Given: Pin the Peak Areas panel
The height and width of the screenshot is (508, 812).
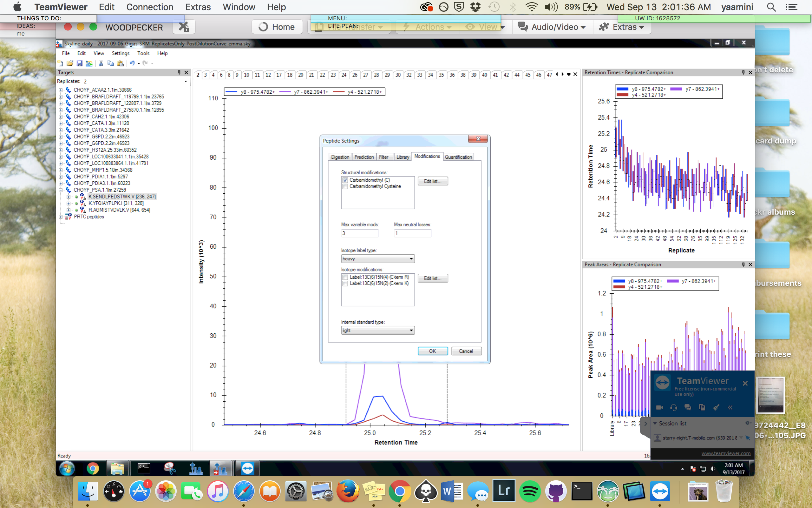Looking at the screenshot, I should (743, 264).
